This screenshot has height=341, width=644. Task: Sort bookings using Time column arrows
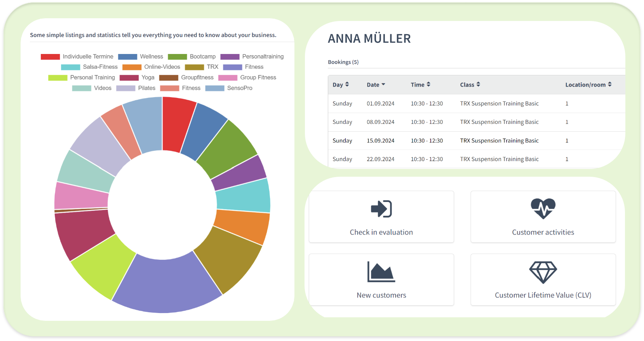click(428, 84)
